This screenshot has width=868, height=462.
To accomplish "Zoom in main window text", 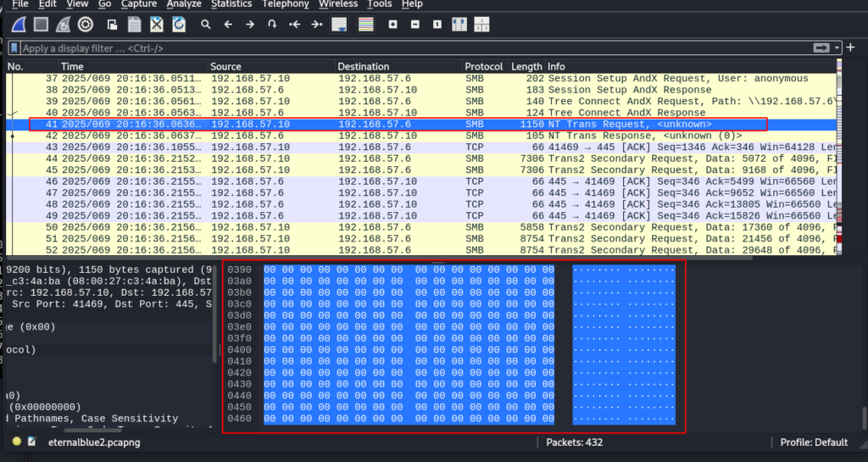I will tap(393, 25).
